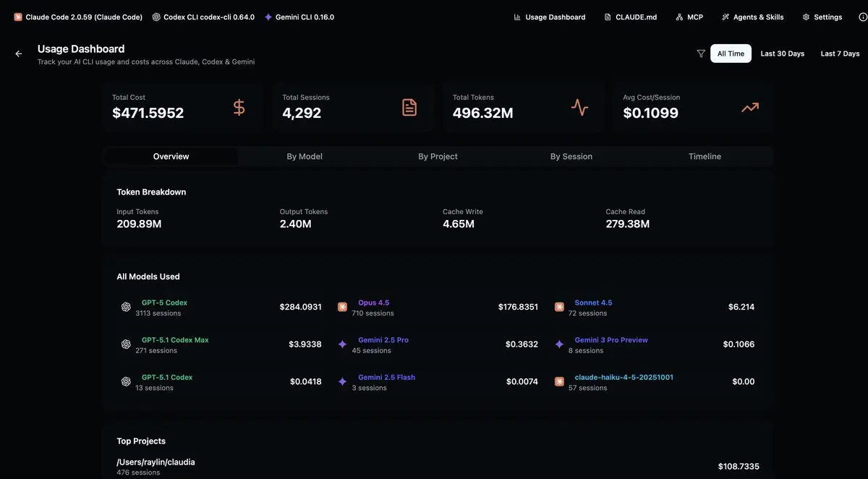Click the Claude icon beside Opus 4.5
868x479 pixels.
point(342,307)
